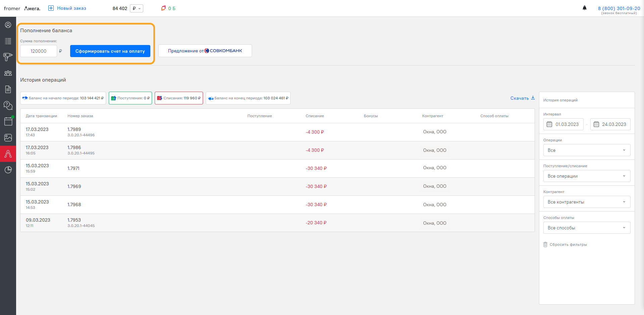Expand the Все способы payment dropdown
This screenshot has width=644, height=315.
(x=587, y=228)
